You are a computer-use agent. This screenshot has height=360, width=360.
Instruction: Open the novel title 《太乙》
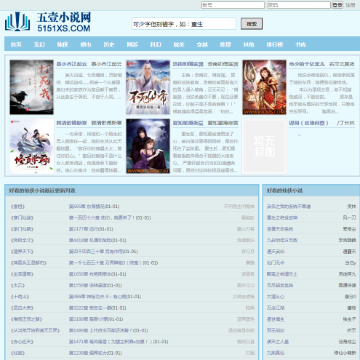point(18,285)
